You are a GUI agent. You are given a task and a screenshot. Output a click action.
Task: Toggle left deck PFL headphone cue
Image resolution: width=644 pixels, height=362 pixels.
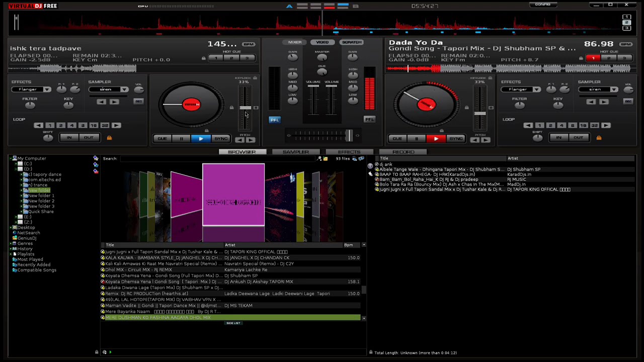(274, 120)
